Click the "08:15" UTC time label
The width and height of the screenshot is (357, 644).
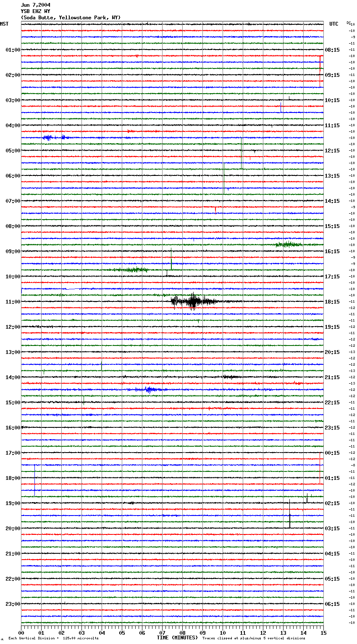[332, 50]
